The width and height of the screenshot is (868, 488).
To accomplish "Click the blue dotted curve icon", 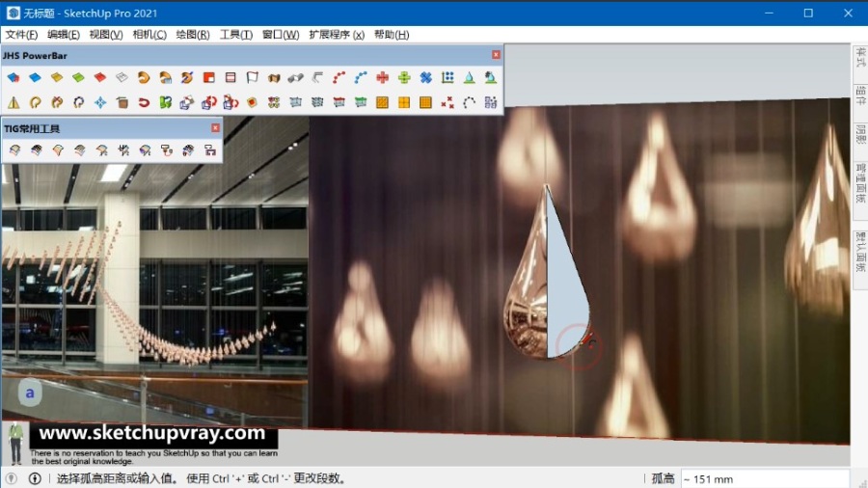I will (361, 77).
